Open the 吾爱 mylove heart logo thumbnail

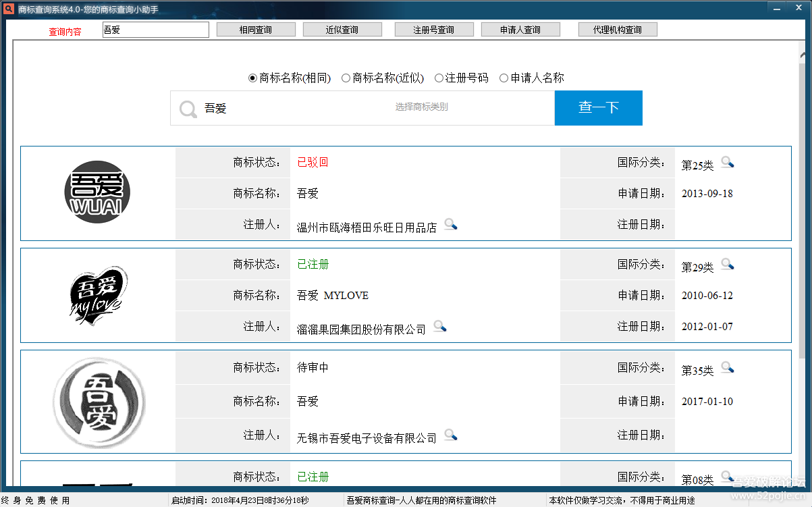(98, 295)
